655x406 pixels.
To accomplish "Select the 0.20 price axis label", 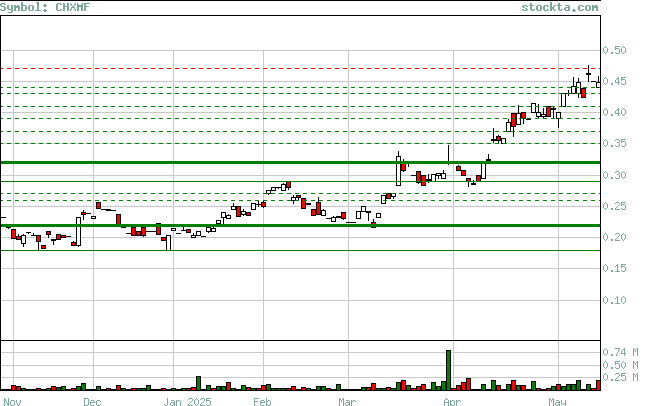I will click(x=614, y=237).
